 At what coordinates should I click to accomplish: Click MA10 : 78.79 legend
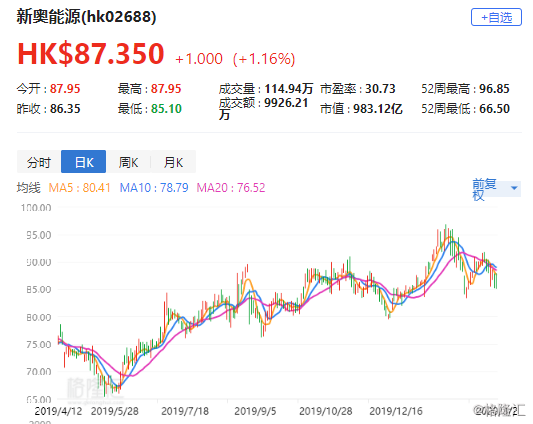tap(154, 188)
